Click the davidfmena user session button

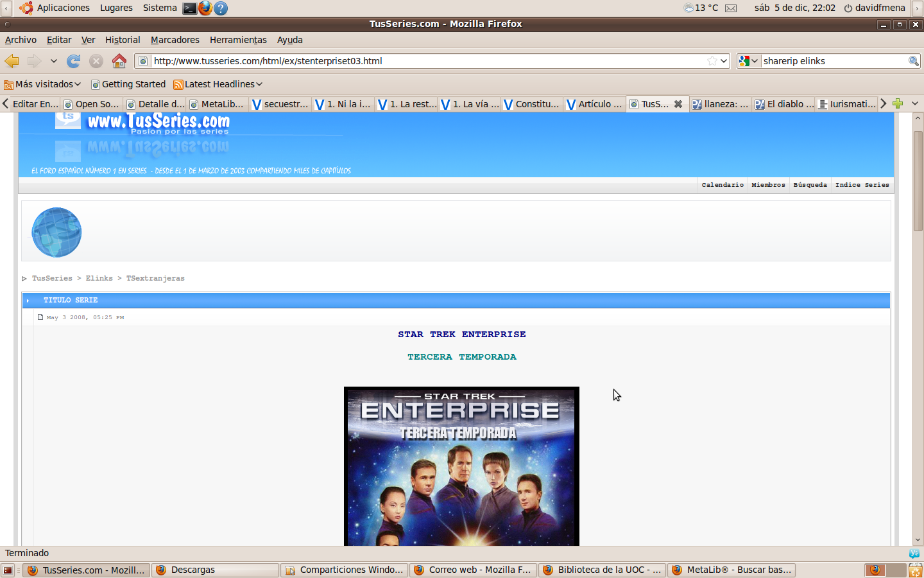pyautogui.click(x=875, y=8)
